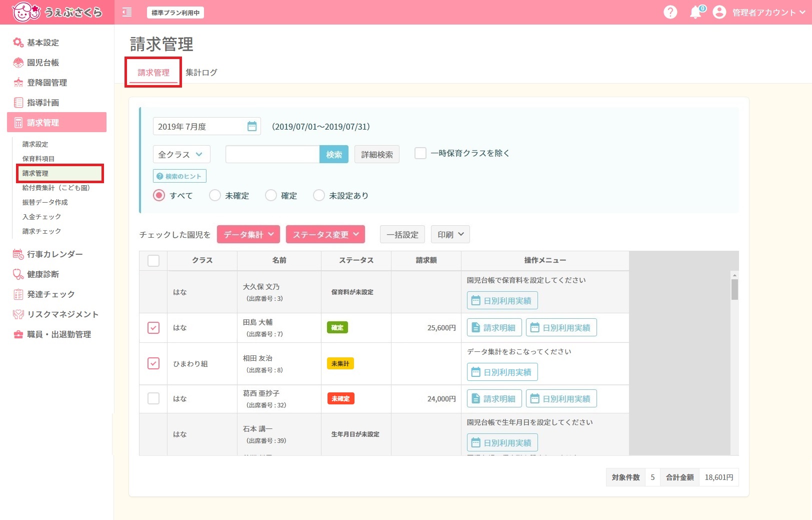Click the 検索 search button
This screenshot has width=812, height=520.
334,154
